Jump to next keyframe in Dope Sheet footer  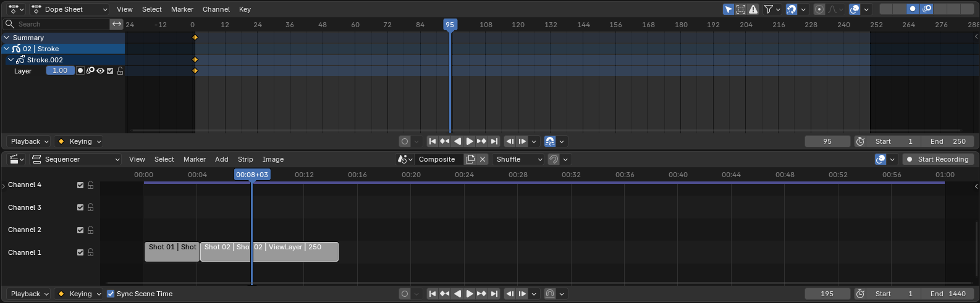pos(481,141)
